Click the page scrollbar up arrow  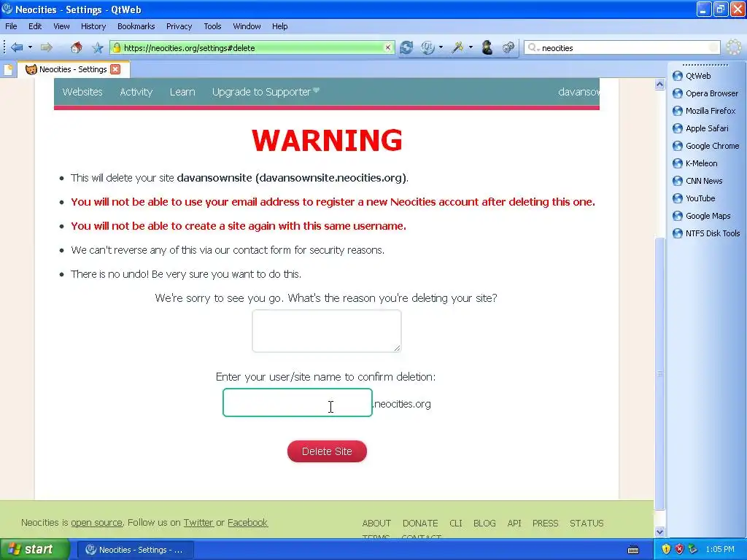[659, 85]
